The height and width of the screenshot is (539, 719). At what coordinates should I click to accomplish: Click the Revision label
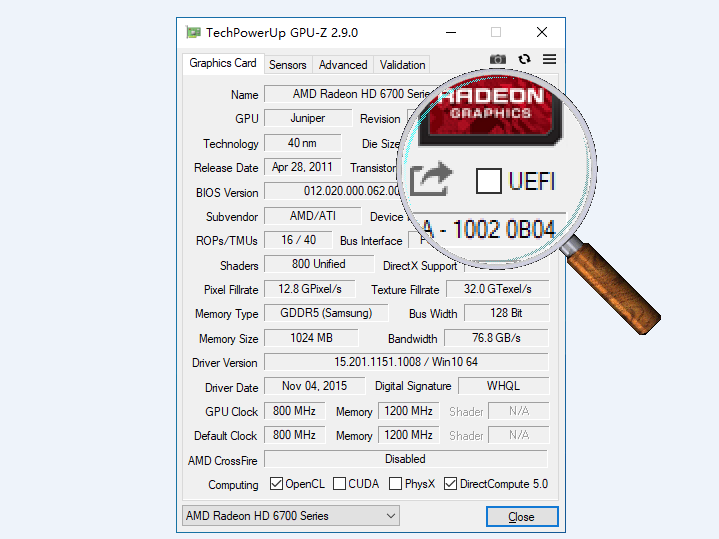380,119
